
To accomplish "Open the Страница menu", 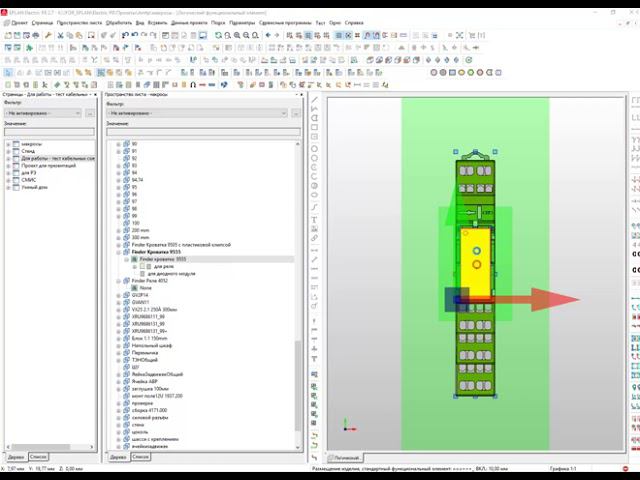I will [x=42, y=23].
